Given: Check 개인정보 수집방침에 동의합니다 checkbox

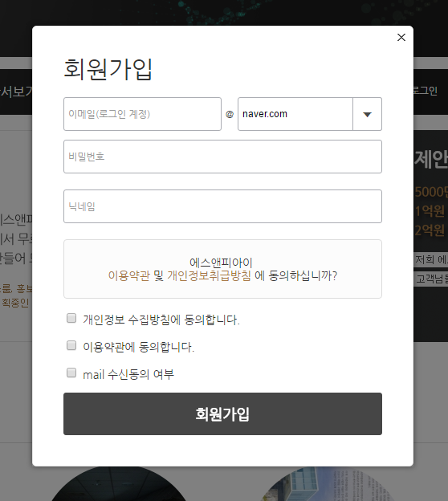Looking at the screenshot, I should [x=71, y=318].
